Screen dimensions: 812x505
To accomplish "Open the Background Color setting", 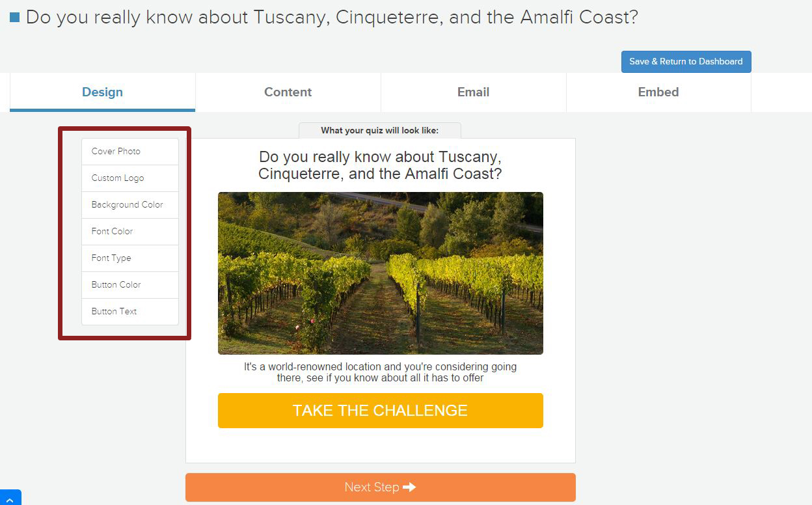I will tap(130, 204).
